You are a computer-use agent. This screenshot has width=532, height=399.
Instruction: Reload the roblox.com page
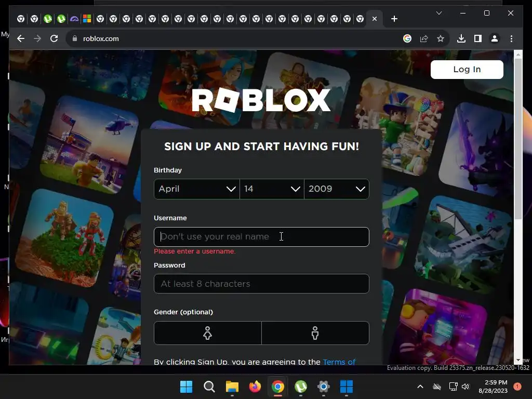coord(54,38)
